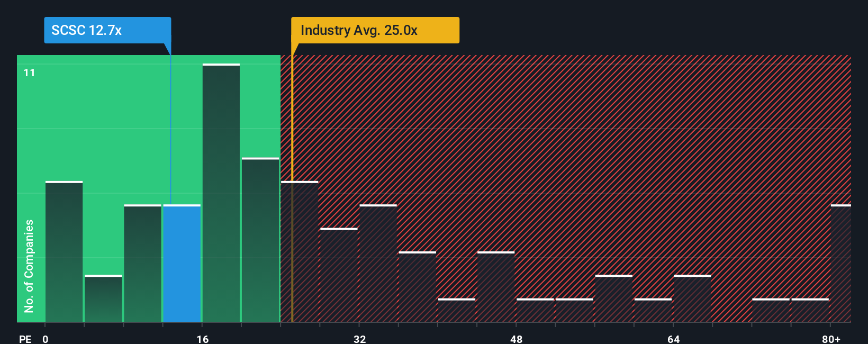The width and height of the screenshot is (868, 344).
Task: Click the first bar at PE 0
Action: click(64, 251)
